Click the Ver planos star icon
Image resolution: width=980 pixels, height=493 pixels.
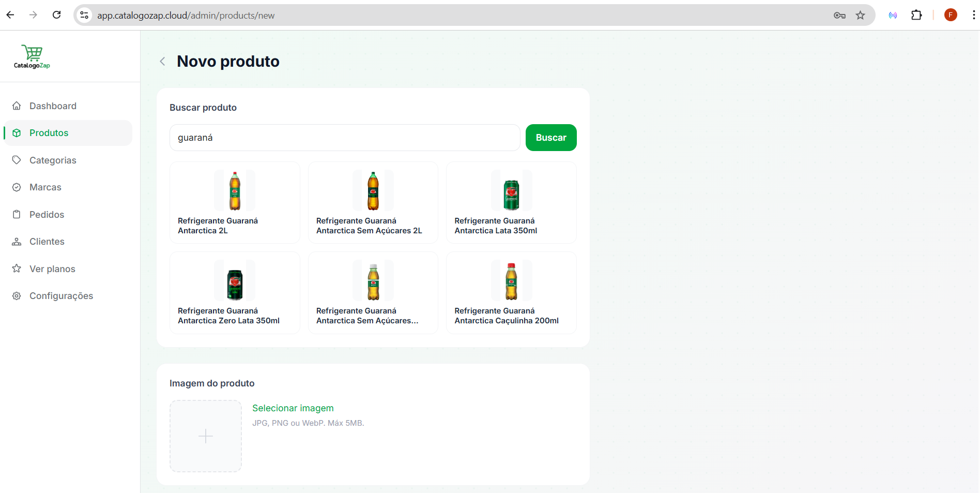coord(17,269)
